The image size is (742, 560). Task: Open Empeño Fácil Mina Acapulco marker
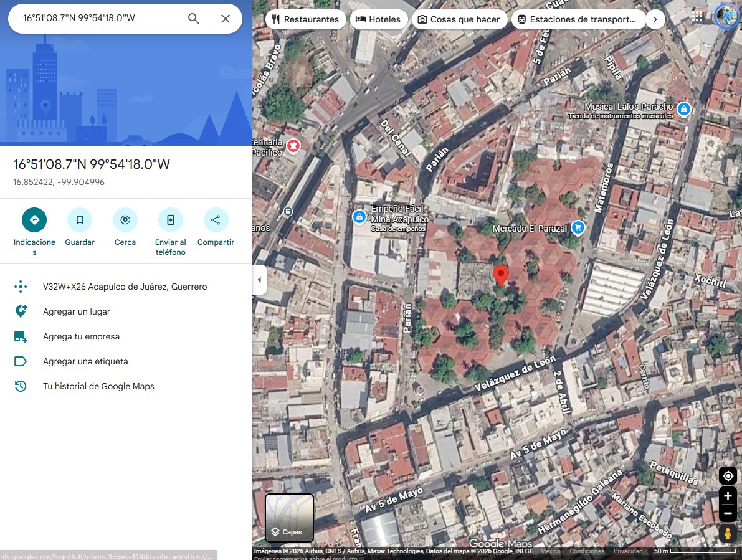pyautogui.click(x=359, y=217)
